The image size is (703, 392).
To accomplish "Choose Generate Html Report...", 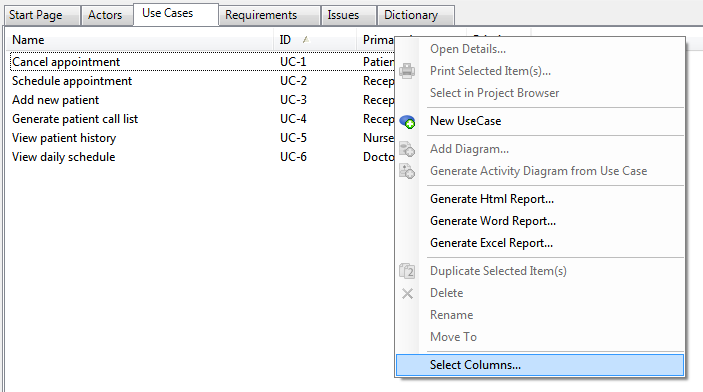I will coord(540,199).
